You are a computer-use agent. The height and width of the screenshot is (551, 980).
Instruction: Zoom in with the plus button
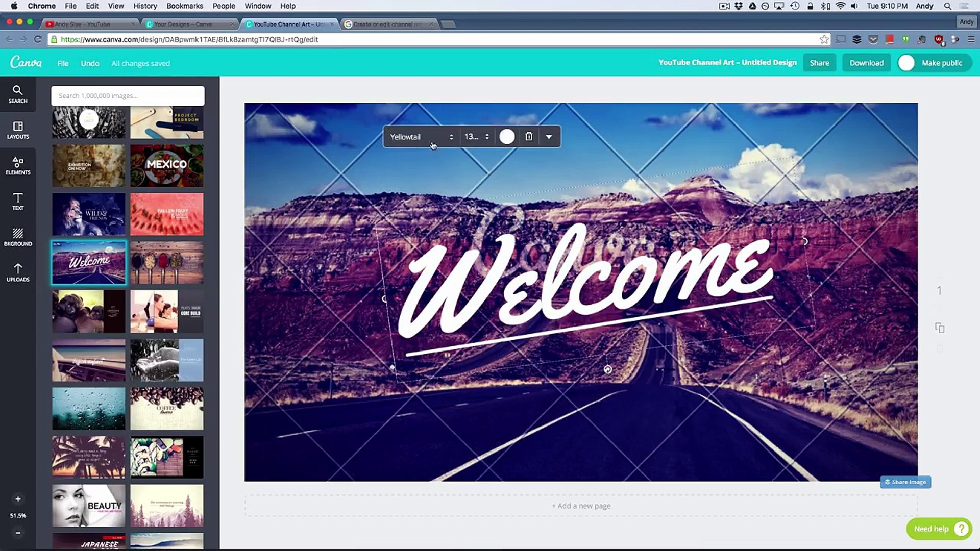coord(18,499)
